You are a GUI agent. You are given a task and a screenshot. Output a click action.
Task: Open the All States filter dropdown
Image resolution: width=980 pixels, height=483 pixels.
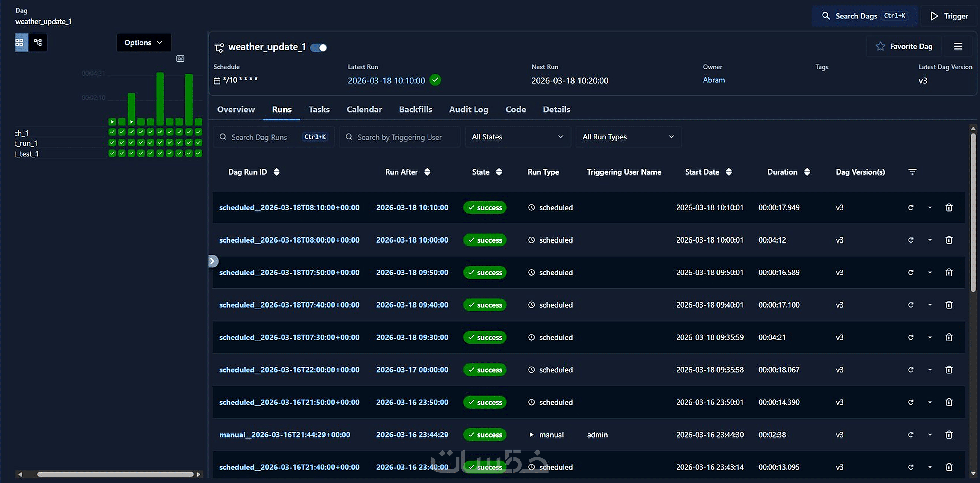click(517, 137)
